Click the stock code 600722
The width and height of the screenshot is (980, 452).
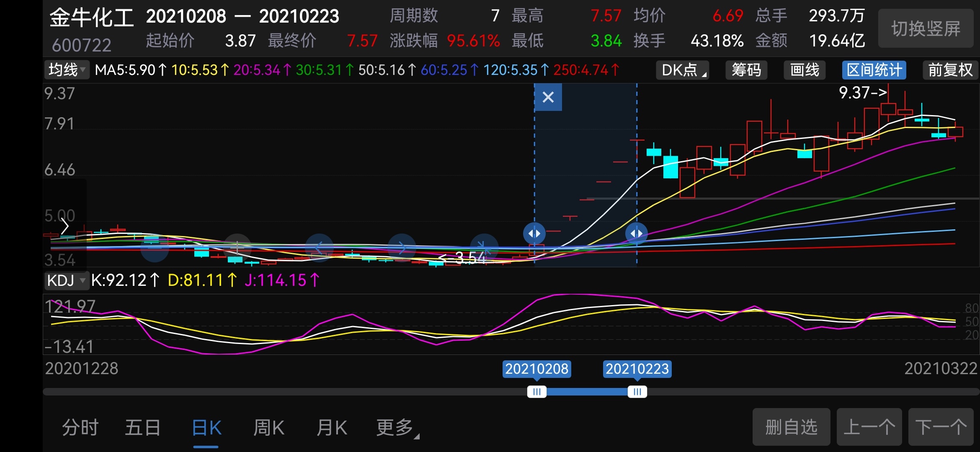tap(82, 45)
